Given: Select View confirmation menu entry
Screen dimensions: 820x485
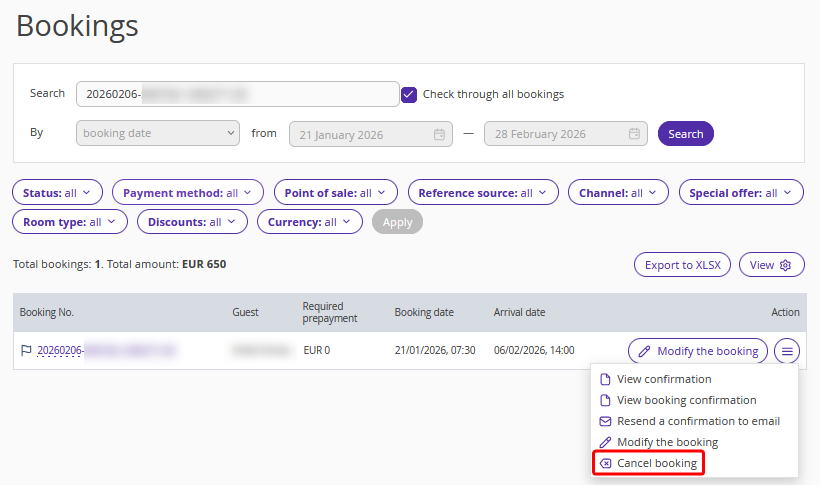Looking at the screenshot, I should click(x=664, y=379).
